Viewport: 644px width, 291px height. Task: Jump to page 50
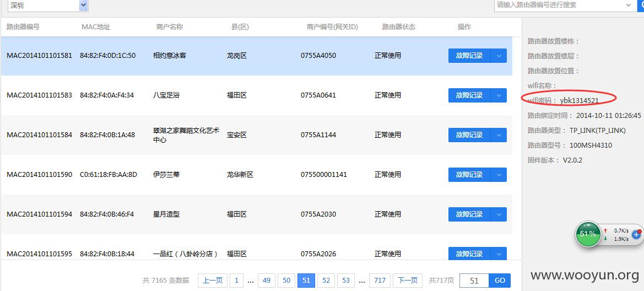tap(286, 281)
